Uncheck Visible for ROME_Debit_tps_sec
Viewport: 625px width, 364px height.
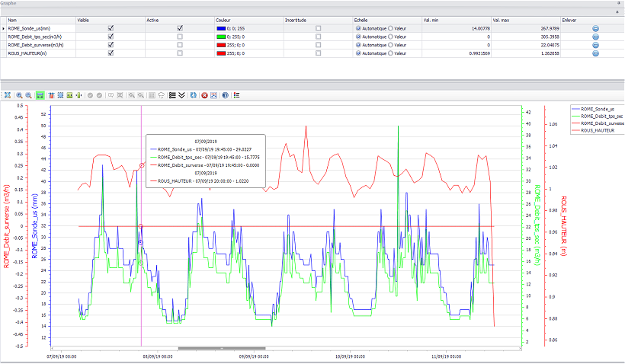(111, 36)
